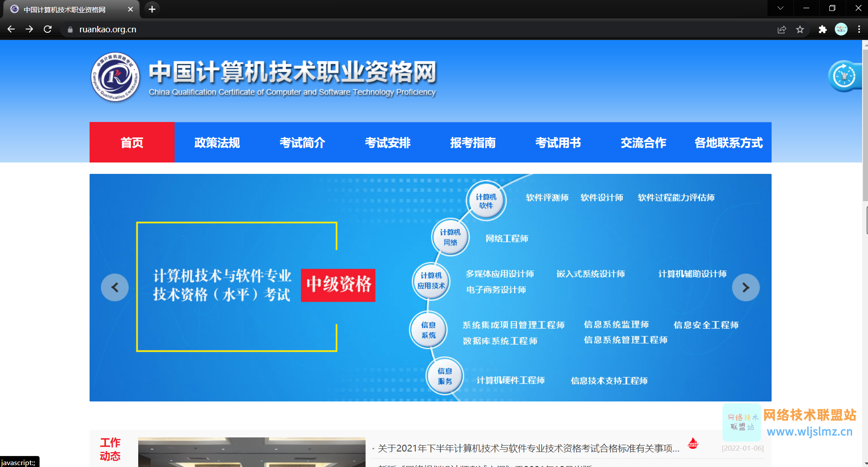Select the 计算机辅助设计师 text
Viewport: 868px width, 467px height.
point(692,274)
